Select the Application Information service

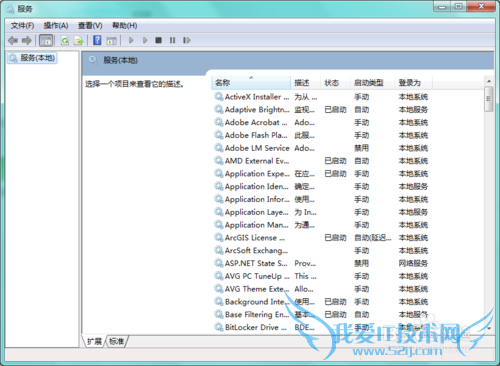321,199
